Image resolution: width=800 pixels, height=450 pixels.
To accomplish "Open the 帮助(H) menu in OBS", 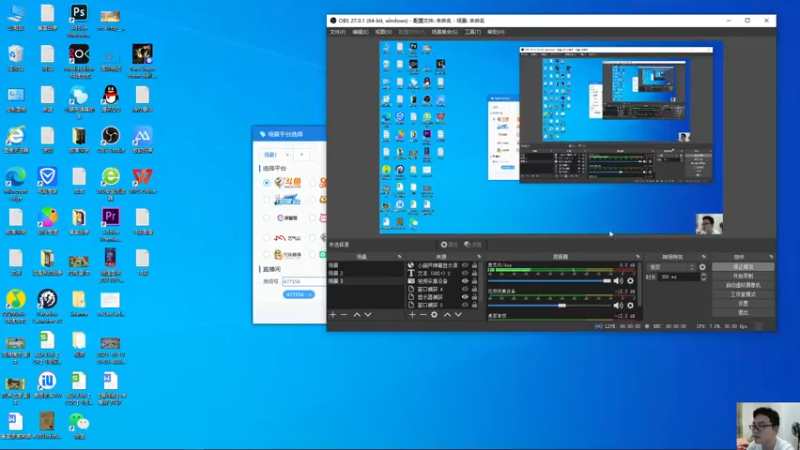I will click(x=495, y=32).
